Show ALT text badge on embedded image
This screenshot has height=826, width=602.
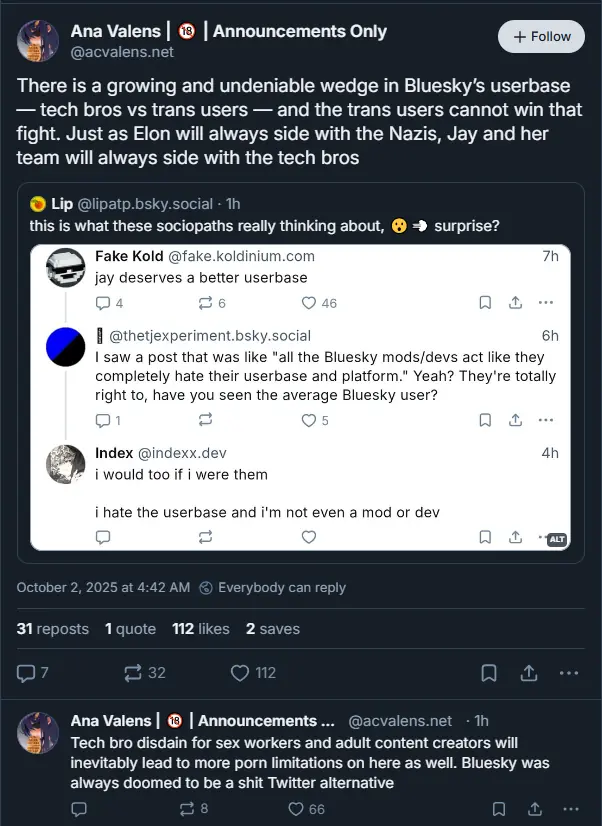point(557,539)
